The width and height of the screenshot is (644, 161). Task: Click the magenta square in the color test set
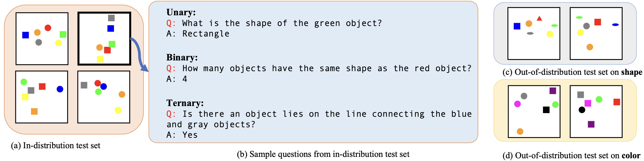tap(588, 103)
